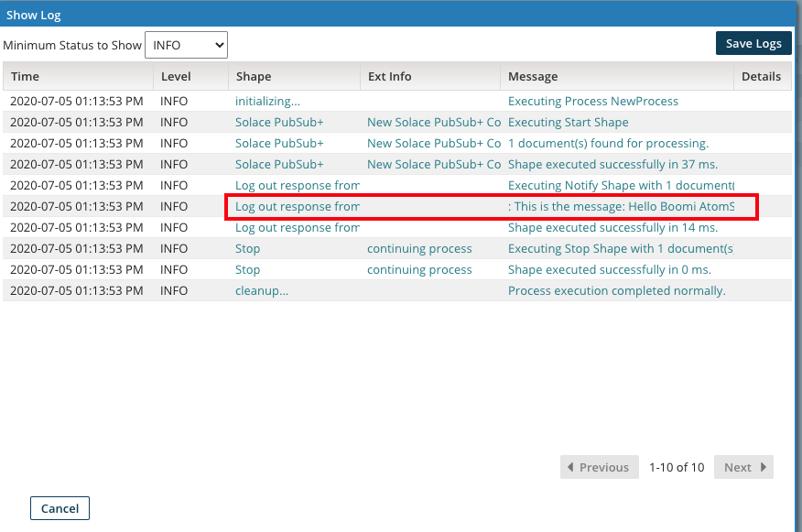
Task: Sort by the Time column header
Action: [x=26, y=77]
